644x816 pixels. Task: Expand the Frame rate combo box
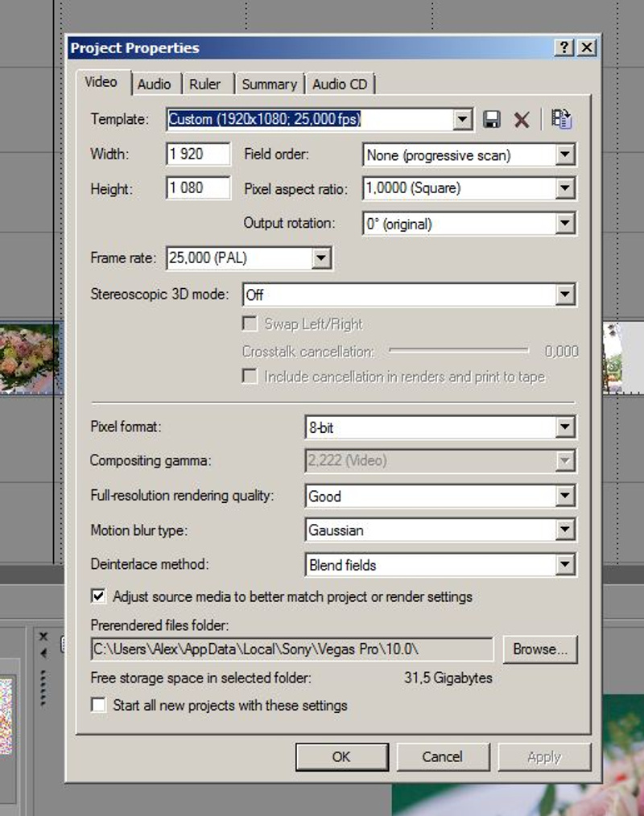pos(320,258)
